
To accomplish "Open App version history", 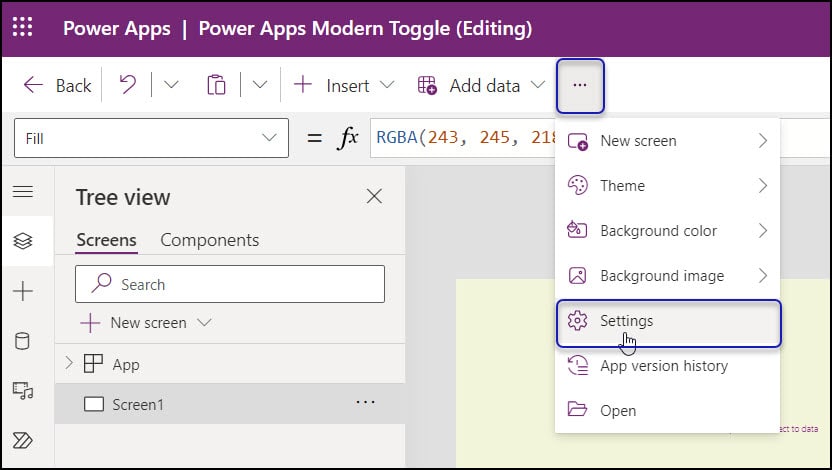I will [668, 365].
